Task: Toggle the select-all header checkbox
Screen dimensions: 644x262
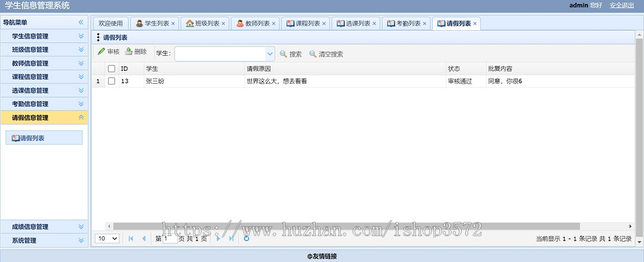Action: (112, 69)
